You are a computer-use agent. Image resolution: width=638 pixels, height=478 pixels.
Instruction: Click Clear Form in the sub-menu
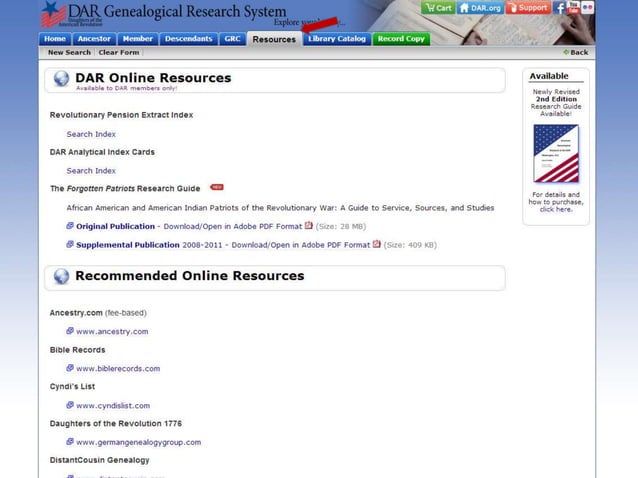pyautogui.click(x=119, y=52)
